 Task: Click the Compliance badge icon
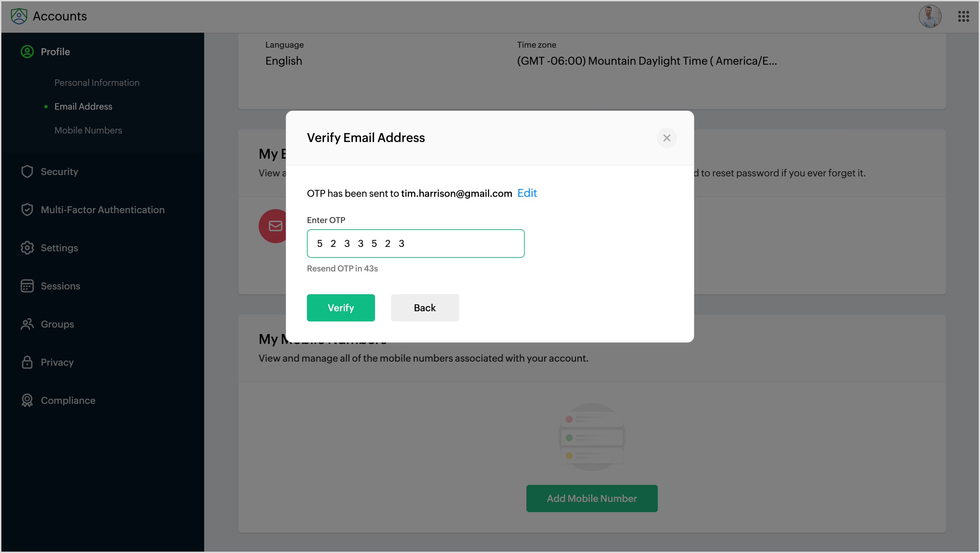coord(27,400)
